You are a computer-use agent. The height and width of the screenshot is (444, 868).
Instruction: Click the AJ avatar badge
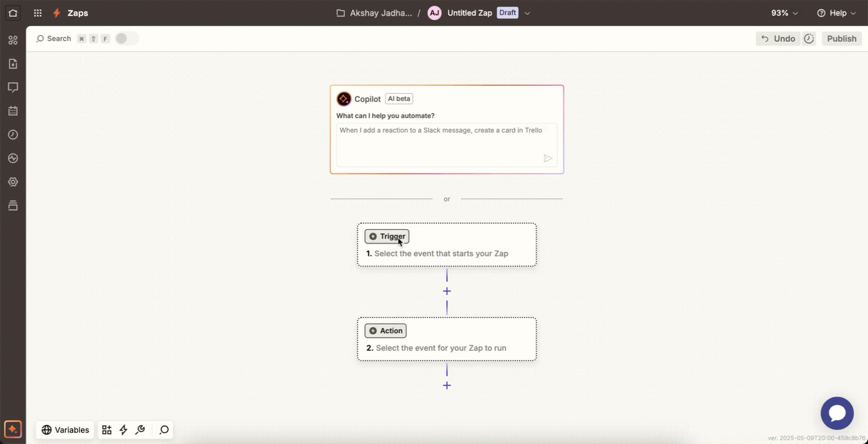[x=435, y=13]
